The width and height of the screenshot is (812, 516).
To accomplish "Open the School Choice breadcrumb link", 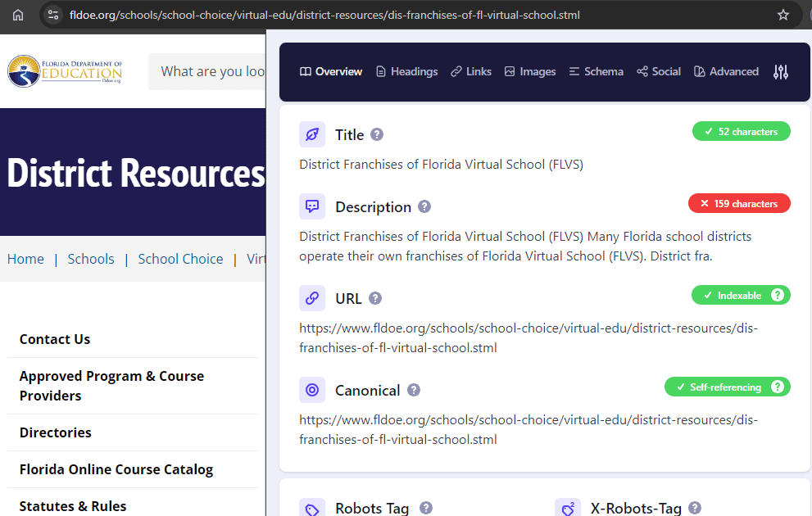I will (x=180, y=259).
